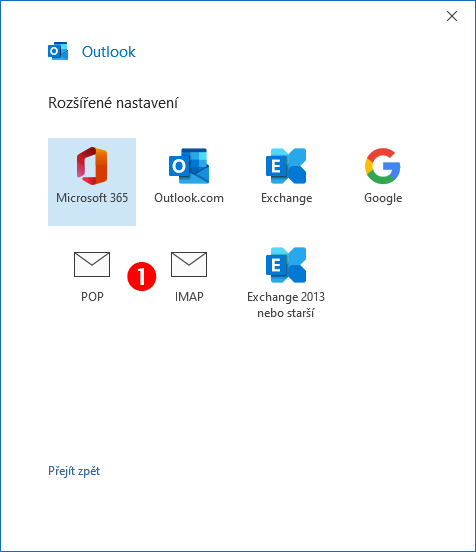Click the Rozšířené nastavení heading

click(x=113, y=103)
